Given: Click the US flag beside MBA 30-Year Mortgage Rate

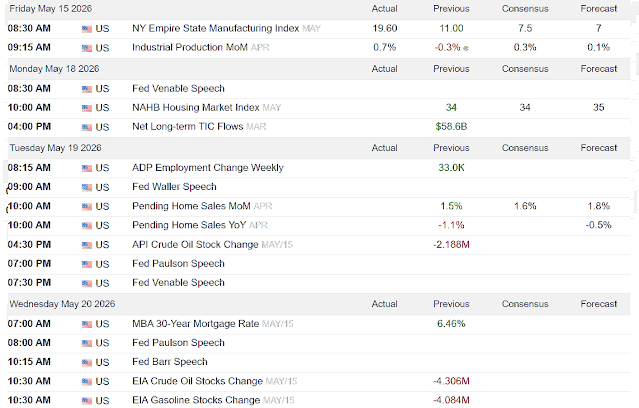Looking at the screenshot, I should click(x=86, y=324).
